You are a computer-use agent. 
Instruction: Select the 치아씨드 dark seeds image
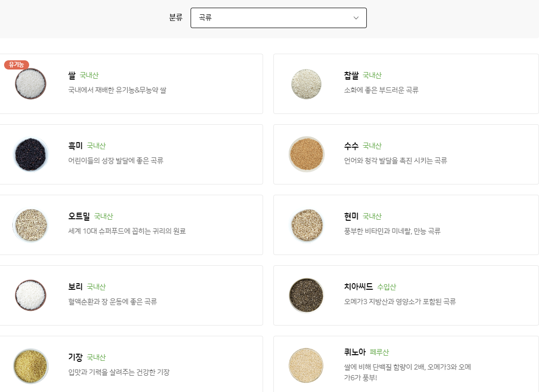(306, 295)
